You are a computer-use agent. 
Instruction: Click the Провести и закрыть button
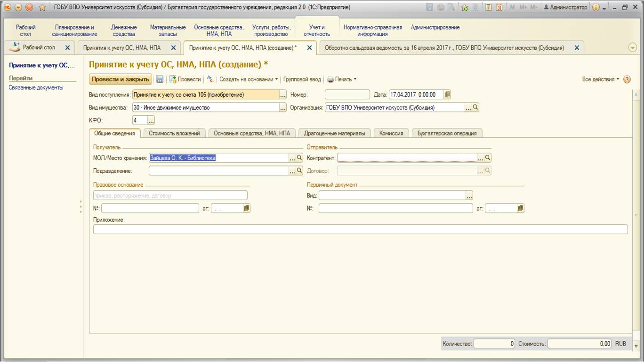click(x=121, y=79)
